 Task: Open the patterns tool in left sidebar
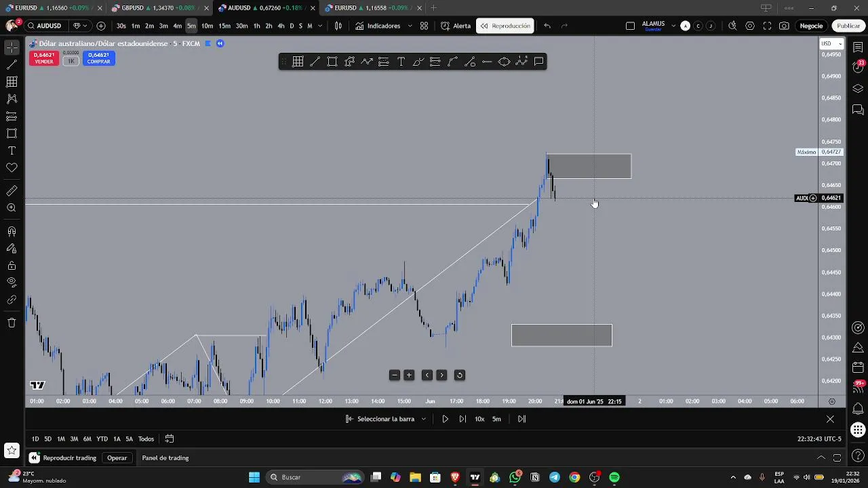[12, 99]
